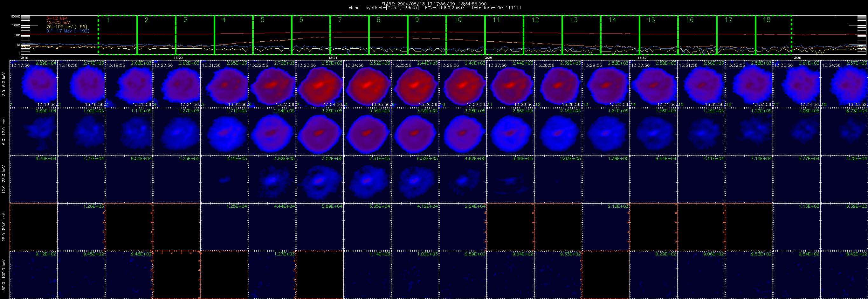The image size is (868, 299).
Task: Open the 6-12 keV image labeled 1.02E+05
Action: 81,132
